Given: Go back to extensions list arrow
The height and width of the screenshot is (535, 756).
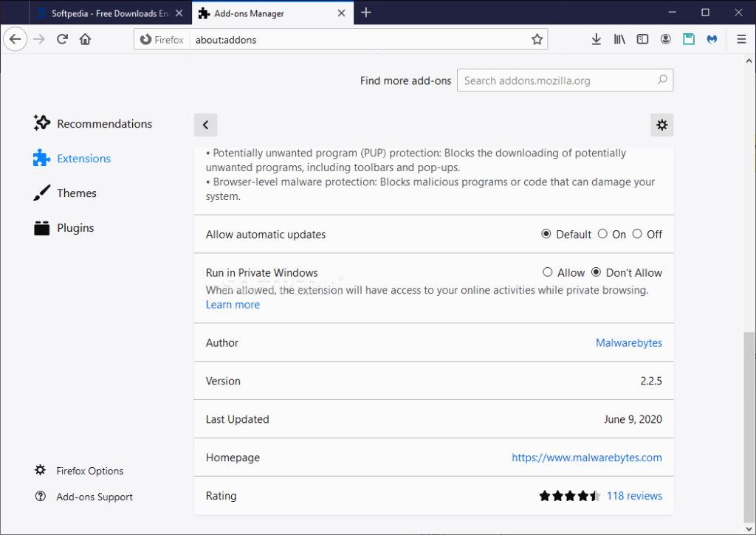Looking at the screenshot, I should click(x=206, y=125).
